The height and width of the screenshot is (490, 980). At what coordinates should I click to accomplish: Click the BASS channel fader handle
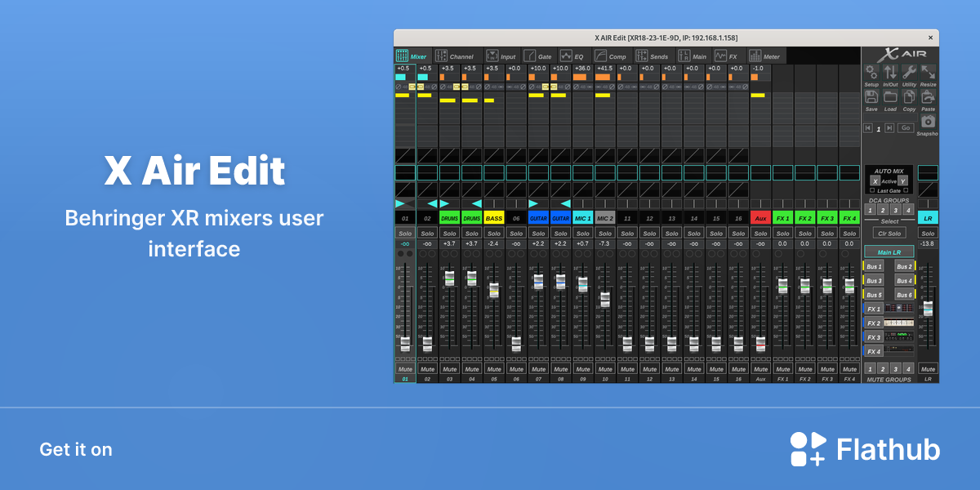(x=493, y=289)
